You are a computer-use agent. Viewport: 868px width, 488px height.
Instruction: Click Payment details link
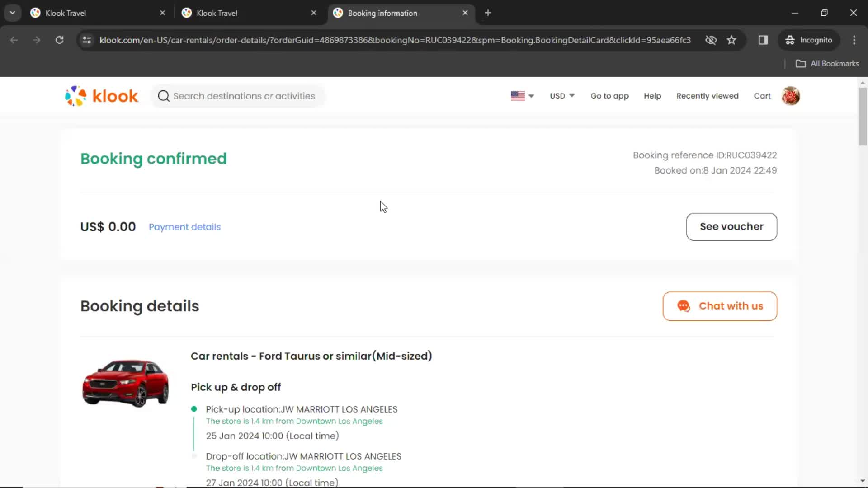(x=184, y=227)
